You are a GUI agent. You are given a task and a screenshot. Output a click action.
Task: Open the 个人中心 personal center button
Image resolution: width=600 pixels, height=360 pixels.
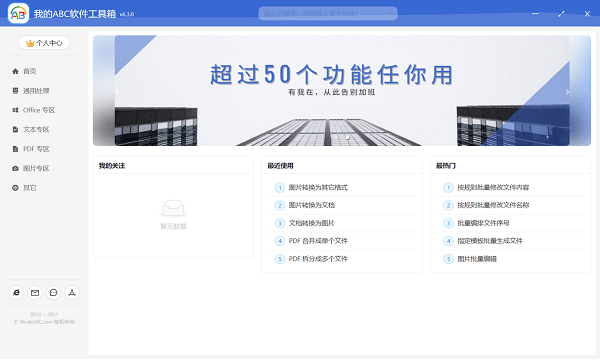[x=44, y=43]
